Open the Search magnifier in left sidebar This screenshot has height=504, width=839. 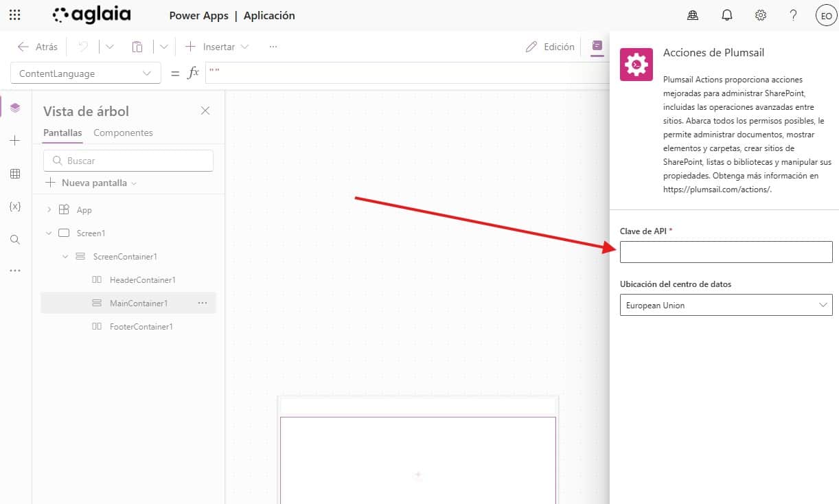click(x=15, y=240)
